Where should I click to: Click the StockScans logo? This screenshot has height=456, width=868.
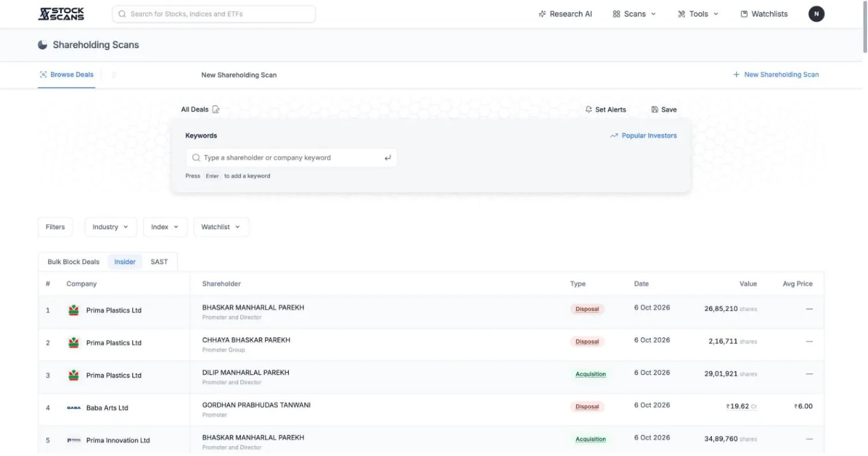click(x=61, y=14)
